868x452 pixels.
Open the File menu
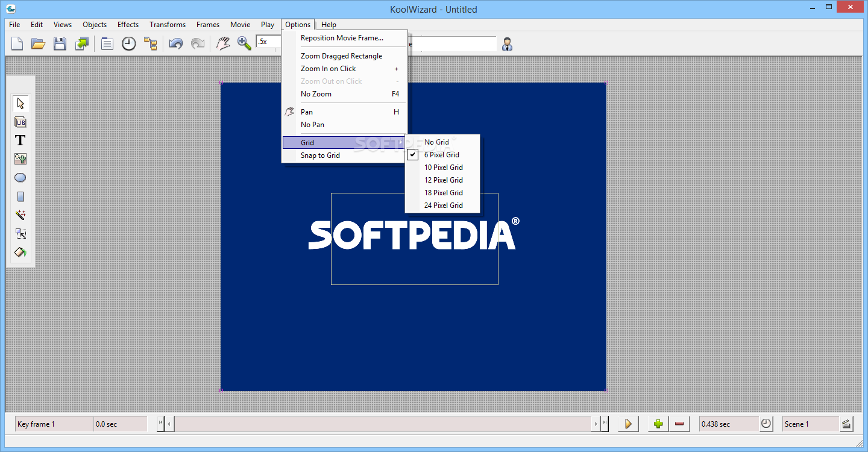coord(14,25)
